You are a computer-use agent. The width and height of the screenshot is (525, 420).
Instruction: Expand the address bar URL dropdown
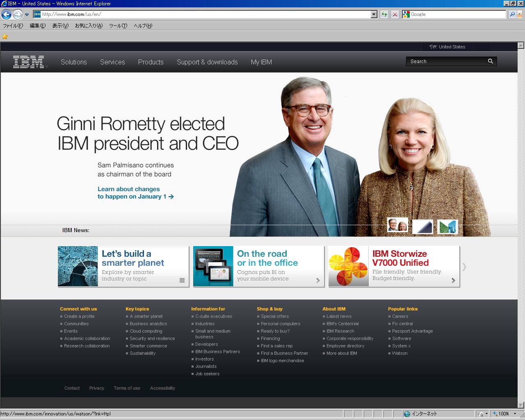coord(374,14)
